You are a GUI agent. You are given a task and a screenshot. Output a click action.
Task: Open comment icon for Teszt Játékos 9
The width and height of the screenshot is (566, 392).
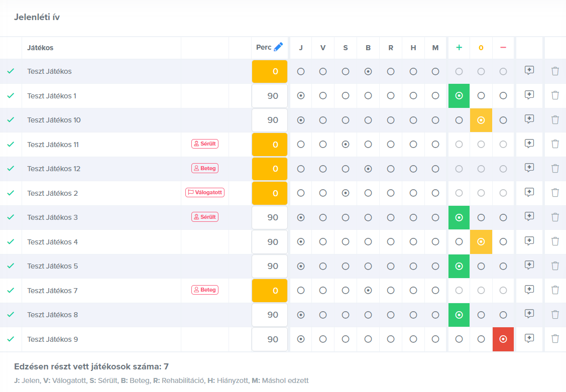[529, 339]
